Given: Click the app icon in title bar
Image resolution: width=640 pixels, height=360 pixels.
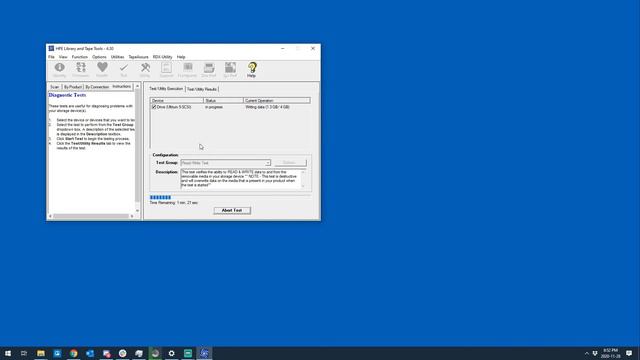Looking at the screenshot, I should (51, 48).
